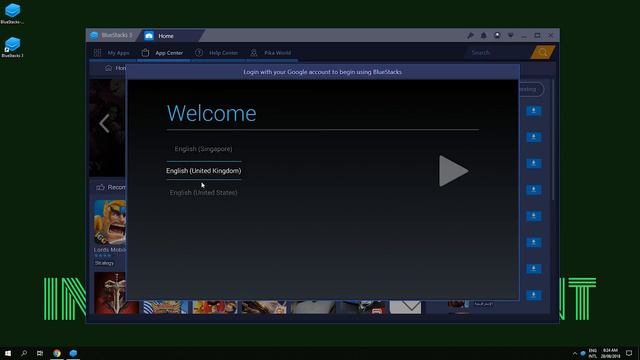Click the Strategy category label under Lords Mobile
Viewport: 640px width, 360px height.
(104, 263)
